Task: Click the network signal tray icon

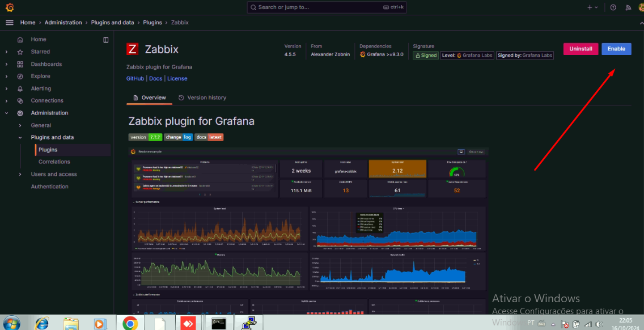Action: pyautogui.click(x=588, y=324)
